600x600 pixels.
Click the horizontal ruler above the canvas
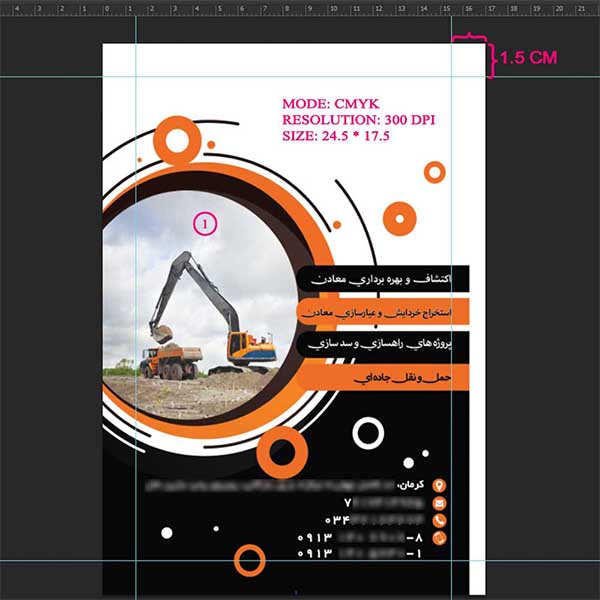pyautogui.click(x=300, y=8)
